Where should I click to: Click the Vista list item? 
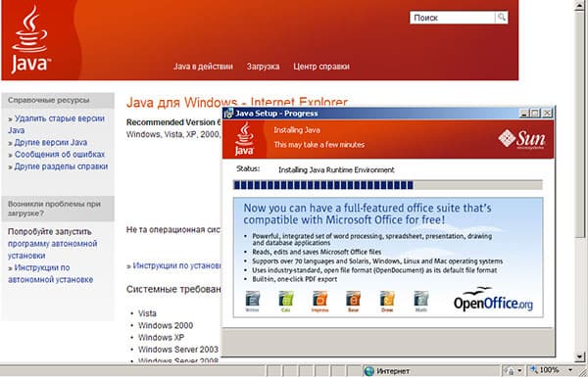pos(147,313)
